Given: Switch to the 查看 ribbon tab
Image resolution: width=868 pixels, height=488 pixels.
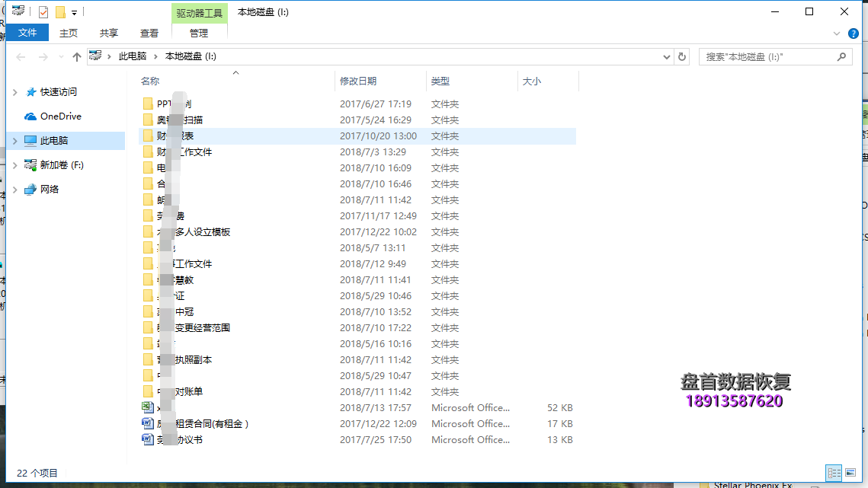Looking at the screenshot, I should coord(149,33).
